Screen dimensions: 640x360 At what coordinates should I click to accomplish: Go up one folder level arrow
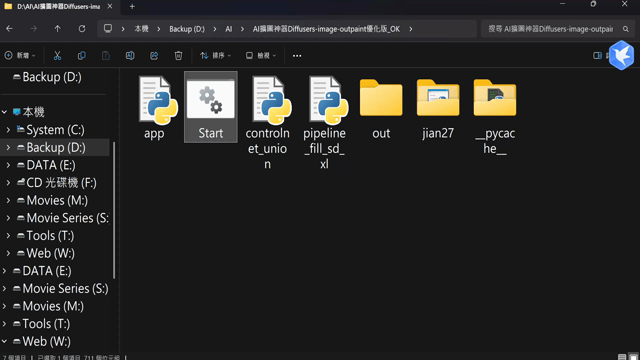click(x=58, y=29)
